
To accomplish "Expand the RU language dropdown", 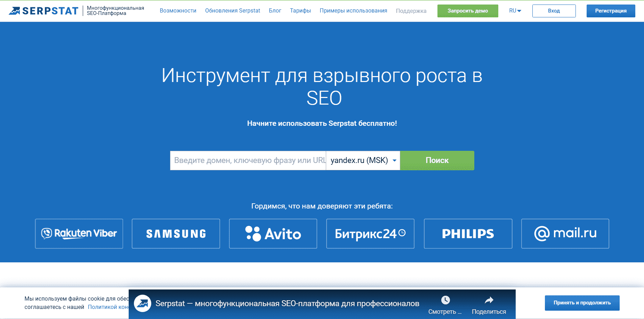I will (515, 11).
